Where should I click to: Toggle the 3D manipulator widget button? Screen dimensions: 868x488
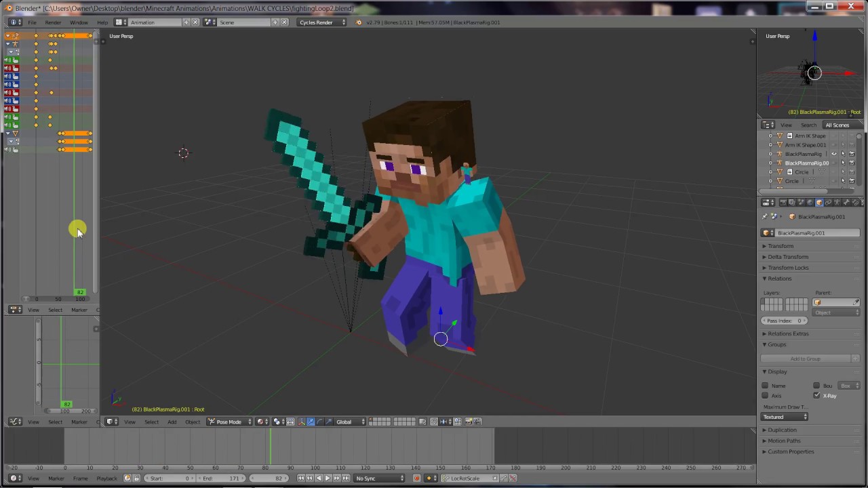(302, 422)
